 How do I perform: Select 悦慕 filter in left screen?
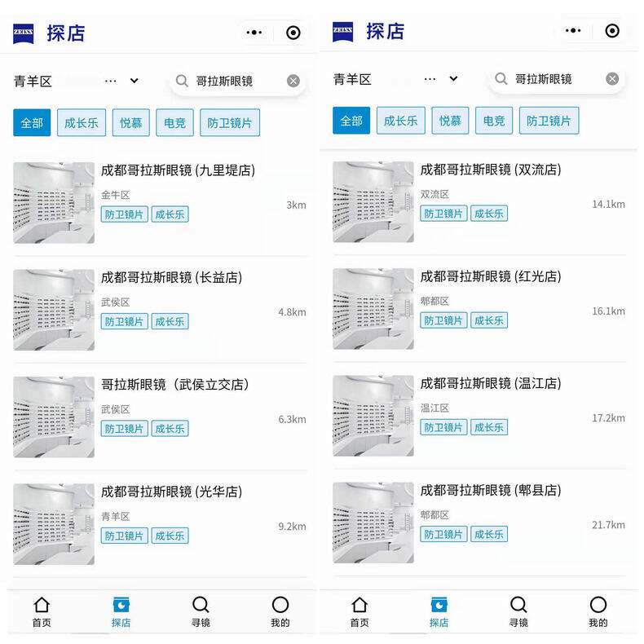pyautogui.click(x=131, y=122)
